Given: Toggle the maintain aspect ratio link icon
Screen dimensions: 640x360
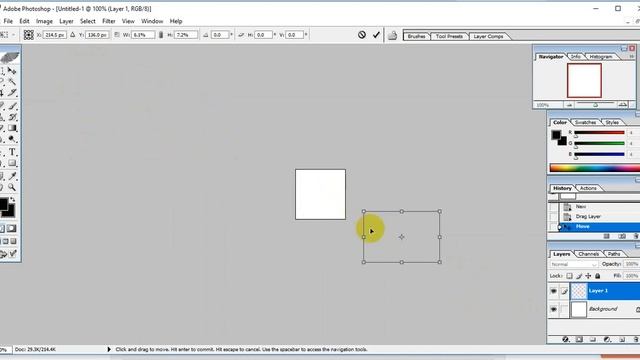Looking at the screenshot, I should coord(161,35).
